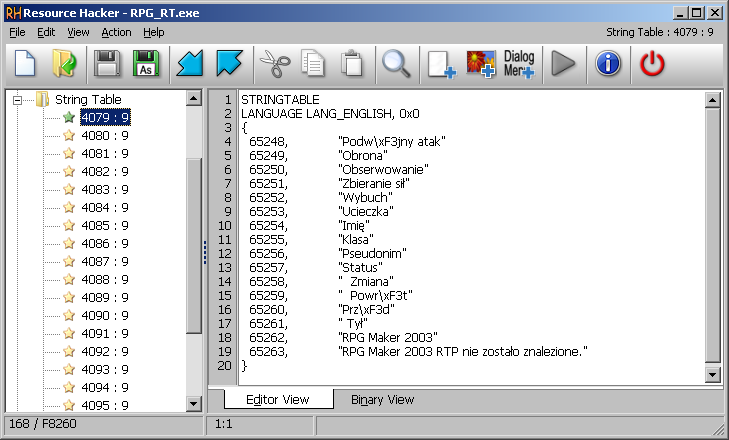Select resource 4090 : 9
The height and width of the screenshot is (440, 729).
tap(105, 316)
